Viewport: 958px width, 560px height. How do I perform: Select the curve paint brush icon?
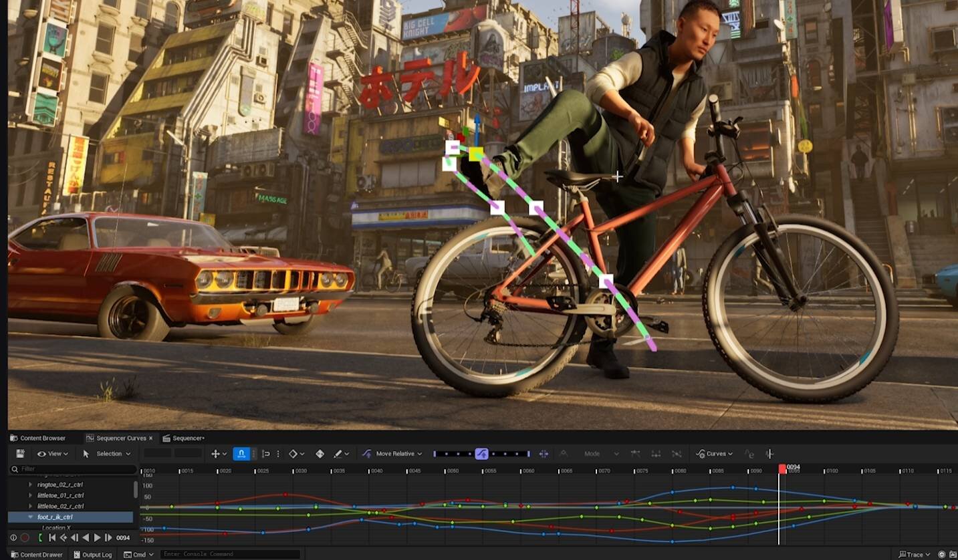[338, 454]
